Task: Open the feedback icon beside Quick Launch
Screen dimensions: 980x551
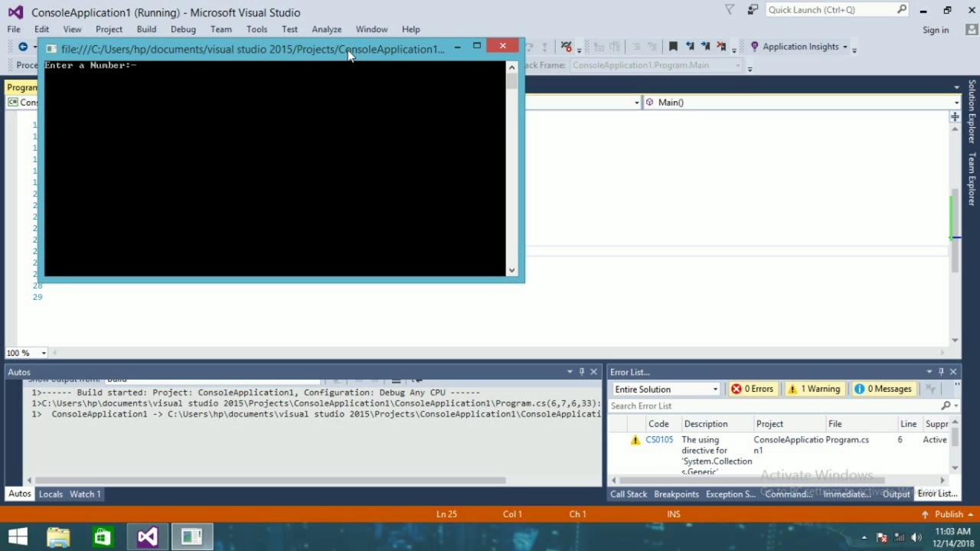Action: [x=753, y=10]
